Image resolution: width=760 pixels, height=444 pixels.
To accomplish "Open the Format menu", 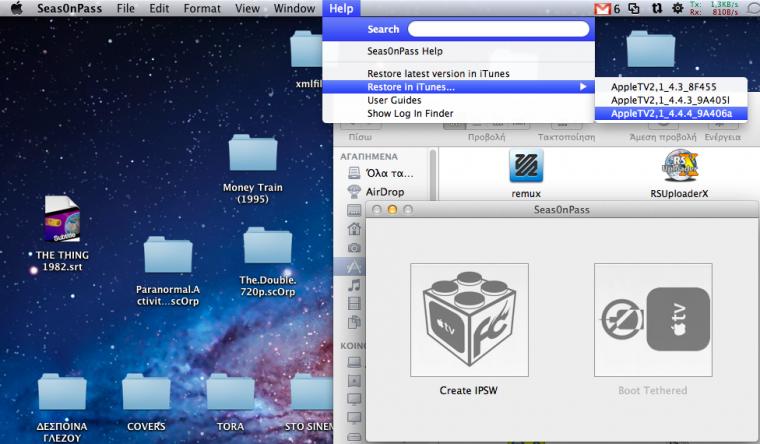I will [x=202, y=8].
